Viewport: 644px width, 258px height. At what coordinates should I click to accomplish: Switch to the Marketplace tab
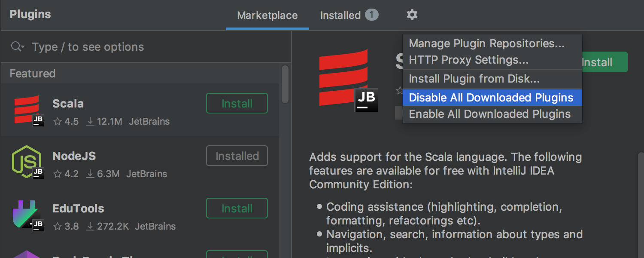click(267, 15)
